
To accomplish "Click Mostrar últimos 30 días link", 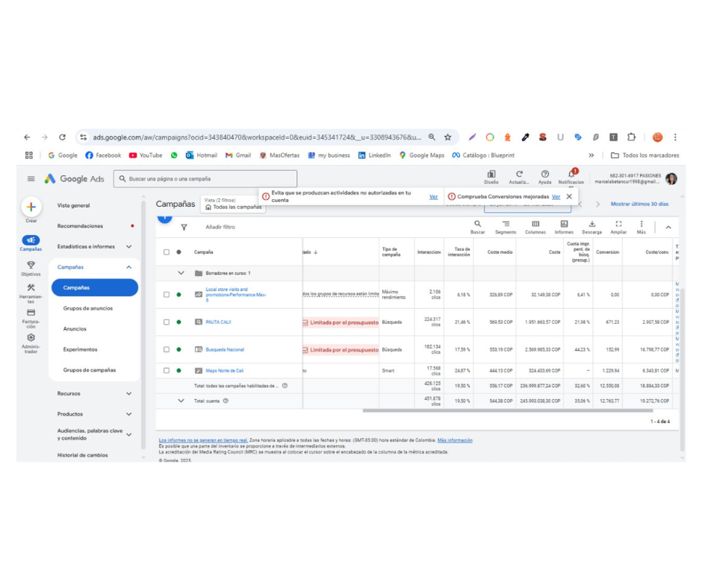I will (x=639, y=204).
